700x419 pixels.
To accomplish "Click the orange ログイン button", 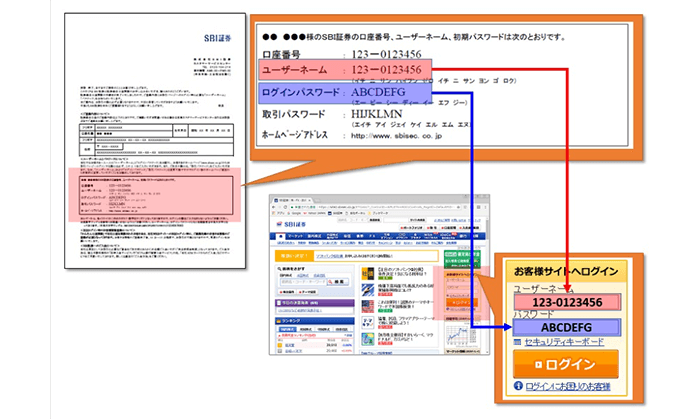I will (x=566, y=364).
